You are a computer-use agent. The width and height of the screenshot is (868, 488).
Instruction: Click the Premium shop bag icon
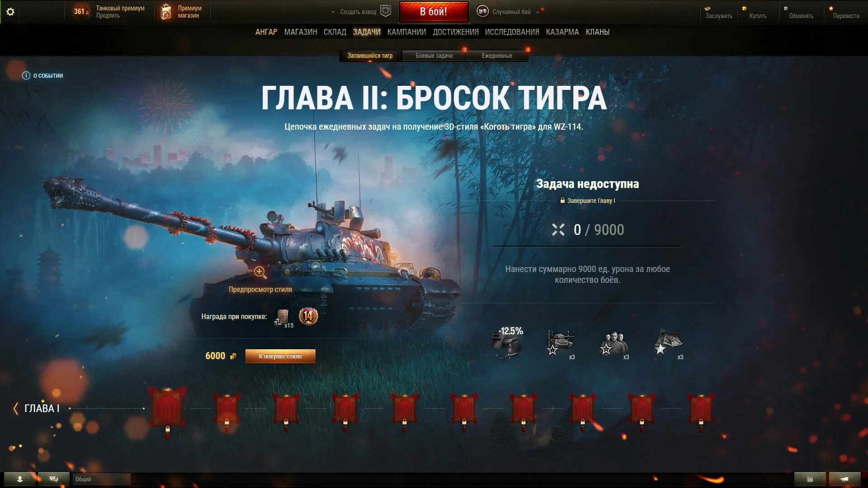click(x=166, y=12)
